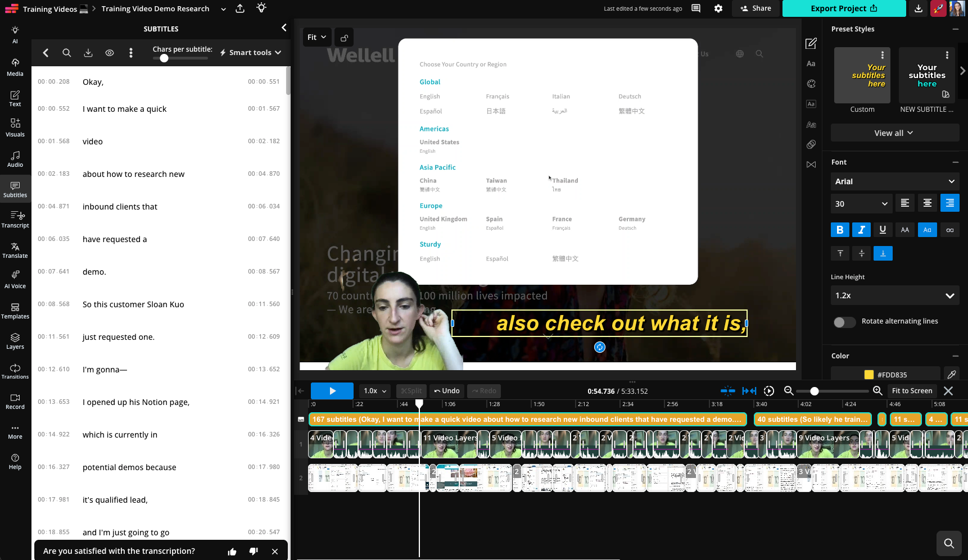This screenshot has height=560, width=968.
Task: Adjust the Chars per subtitle slider
Action: [x=164, y=58]
